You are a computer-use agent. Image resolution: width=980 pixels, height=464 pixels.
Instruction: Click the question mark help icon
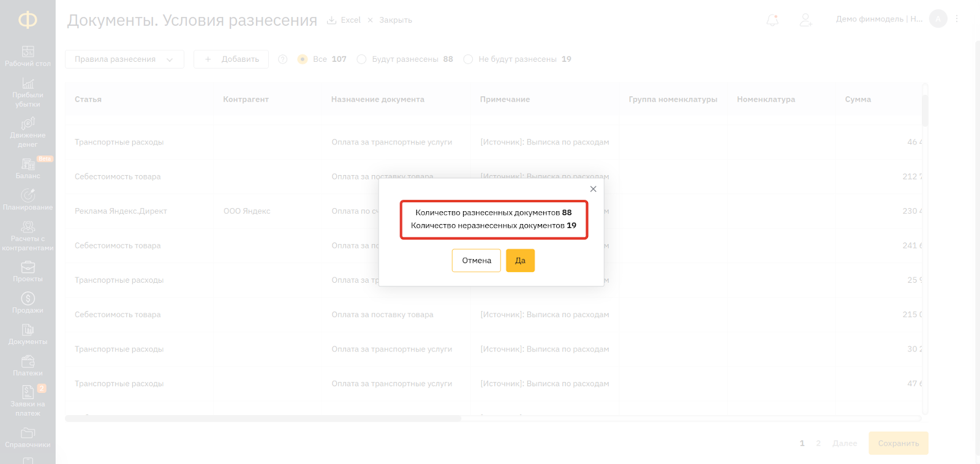tap(282, 59)
